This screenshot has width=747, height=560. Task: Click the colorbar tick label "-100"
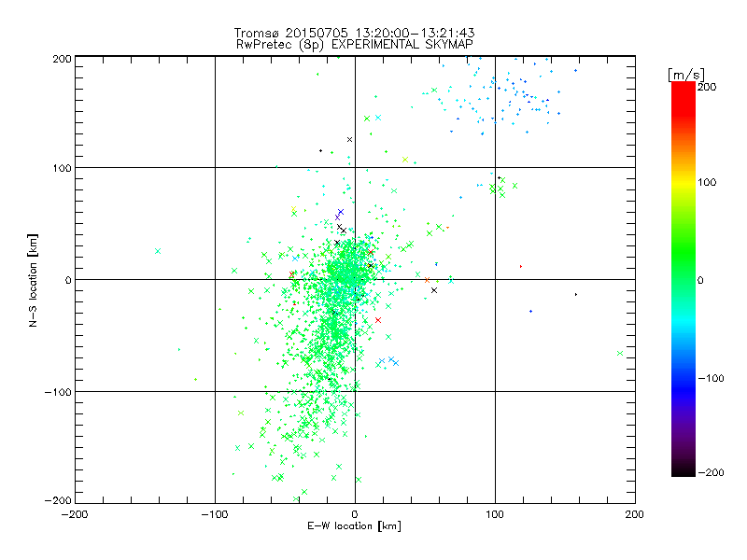pos(711,378)
